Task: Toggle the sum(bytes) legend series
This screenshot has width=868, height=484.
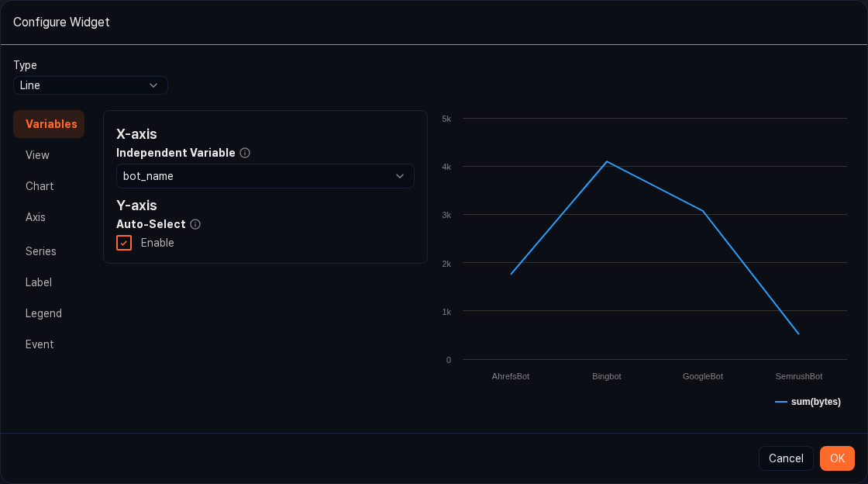Action: tap(808, 402)
